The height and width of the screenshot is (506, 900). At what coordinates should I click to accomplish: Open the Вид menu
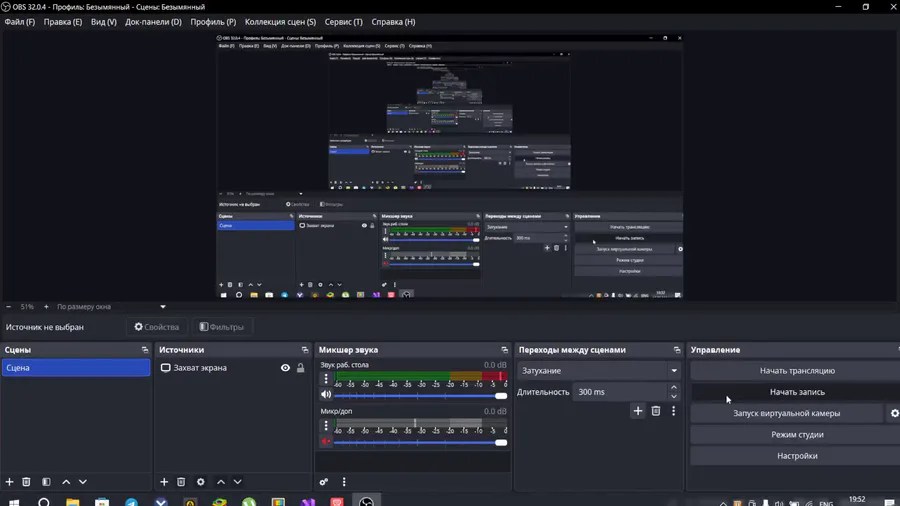[103, 22]
